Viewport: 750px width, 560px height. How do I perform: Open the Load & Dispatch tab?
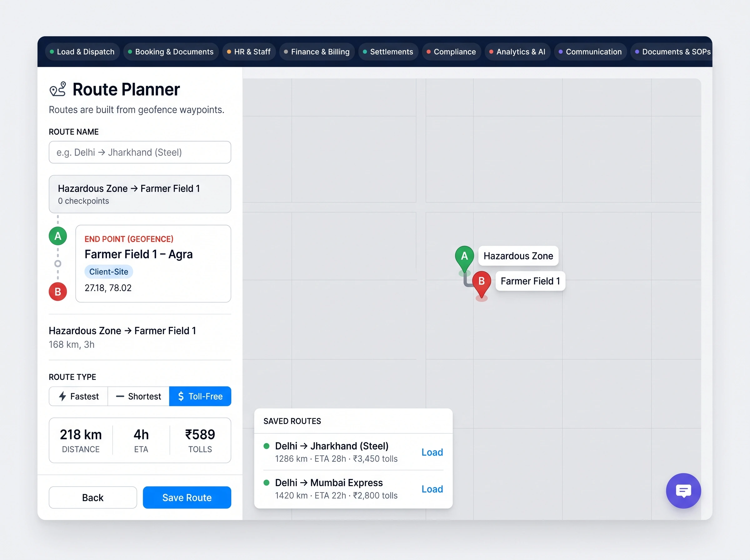tap(82, 52)
